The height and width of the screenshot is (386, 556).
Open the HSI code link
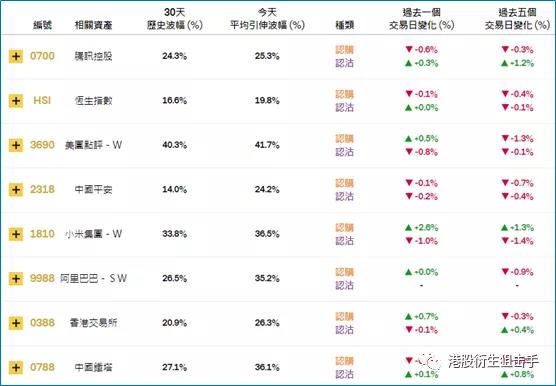coord(42,101)
